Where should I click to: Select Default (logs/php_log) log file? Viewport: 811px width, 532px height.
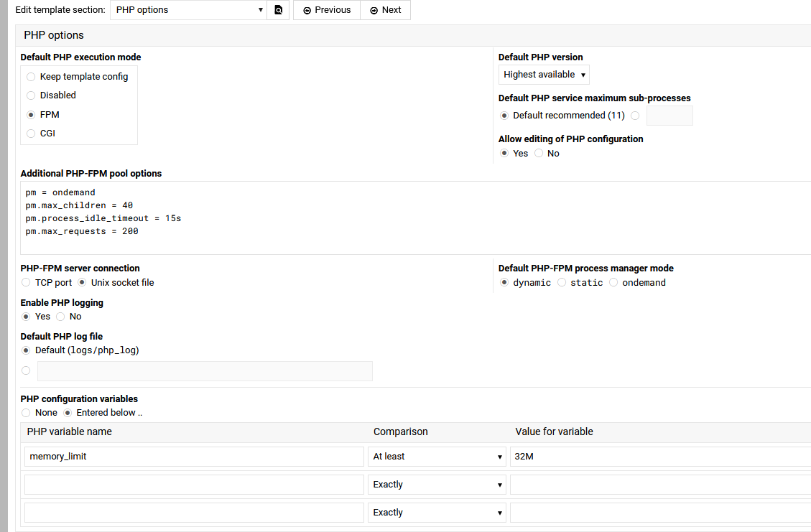(x=26, y=350)
